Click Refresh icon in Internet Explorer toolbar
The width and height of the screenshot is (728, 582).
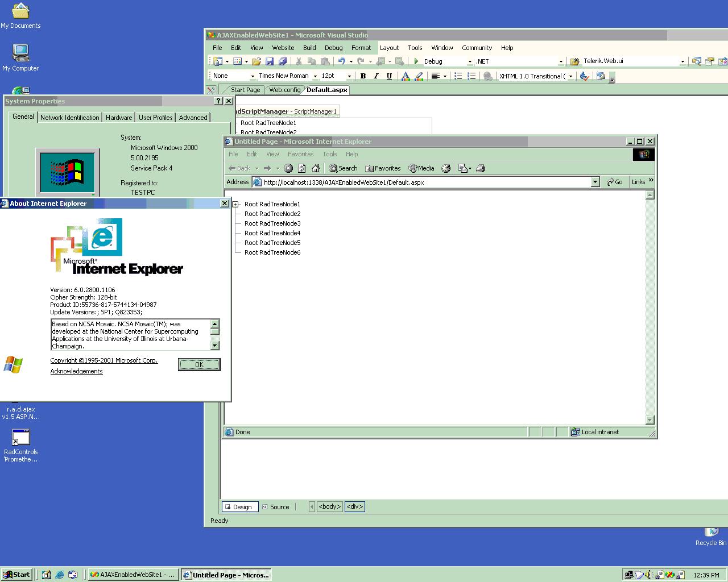[302, 168]
